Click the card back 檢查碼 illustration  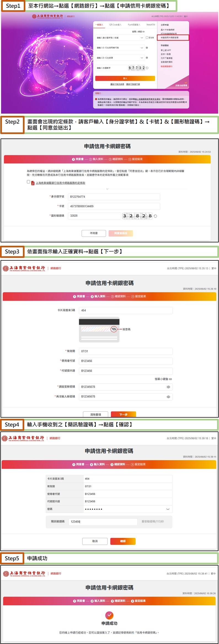(99, 329)
